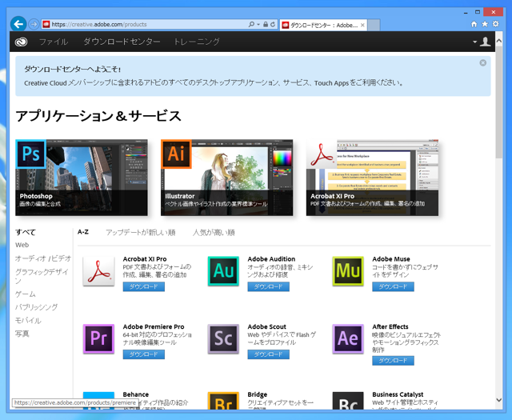Viewport: 512px width, 420px height.
Task: Filter by ゲーム category
Action: (x=26, y=294)
